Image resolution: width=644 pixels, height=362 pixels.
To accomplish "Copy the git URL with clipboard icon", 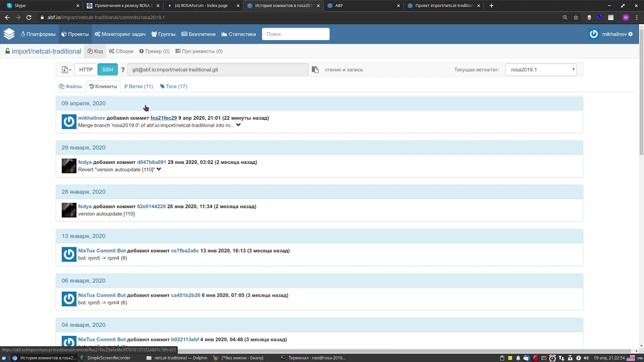I will click(315, 70).
